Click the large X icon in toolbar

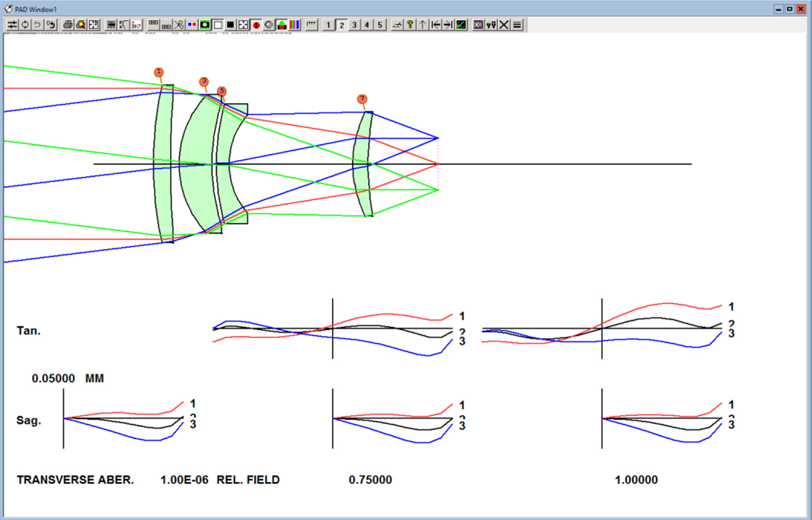[504, 24]
